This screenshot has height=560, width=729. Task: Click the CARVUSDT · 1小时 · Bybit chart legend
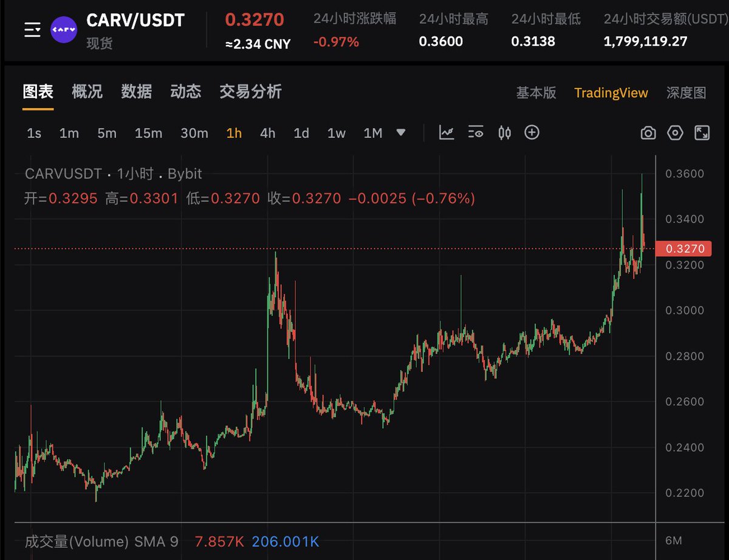pos(114,174)
